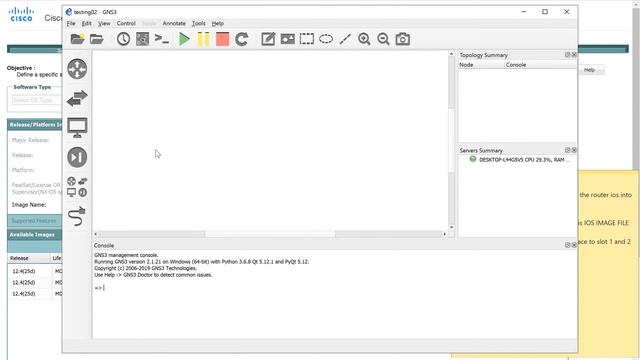
Task: Close the Topology Summary panel
Action: 574,55
